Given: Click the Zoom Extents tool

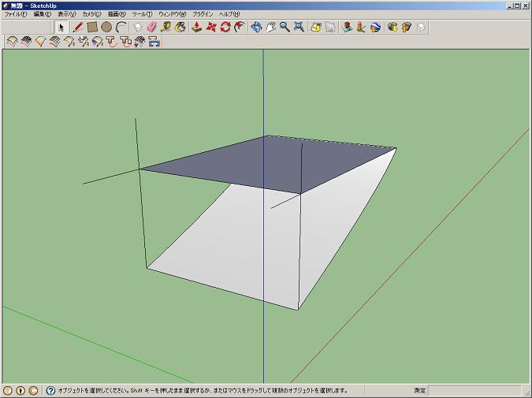Looking at the screenshot, I should [x=299, y=27].
